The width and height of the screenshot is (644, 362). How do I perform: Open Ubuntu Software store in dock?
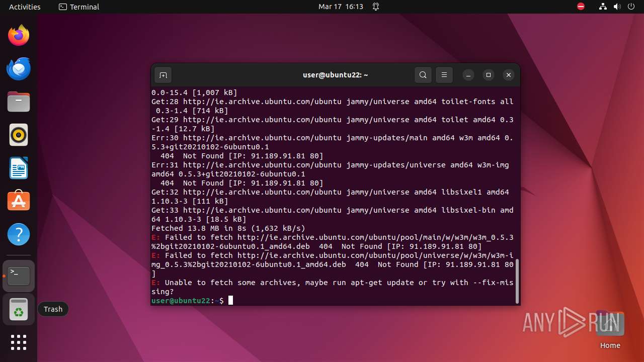point(19,201)
